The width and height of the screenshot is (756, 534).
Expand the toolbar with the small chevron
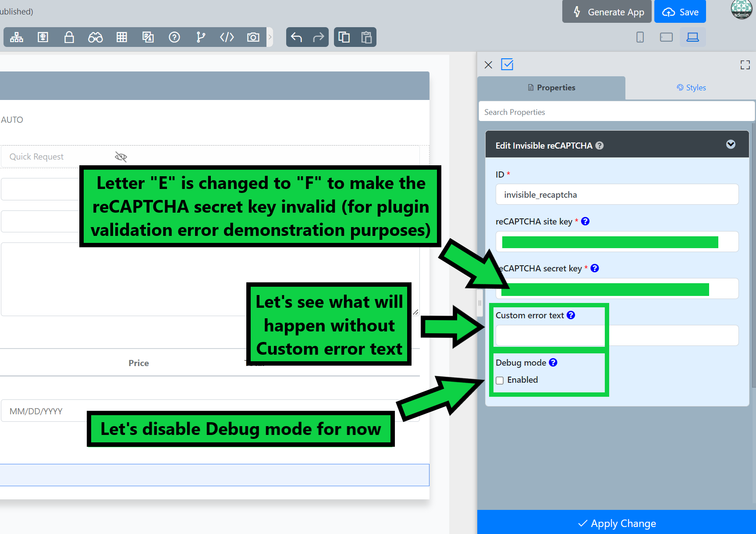pyautogui.click(x=270, y=37)
